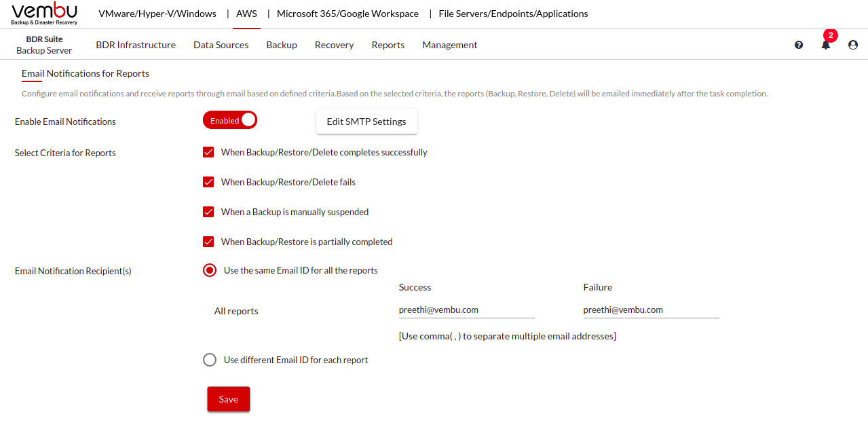868x446 pixels.
Task: Click the 'All reports' row label
Action: (236, 311)
